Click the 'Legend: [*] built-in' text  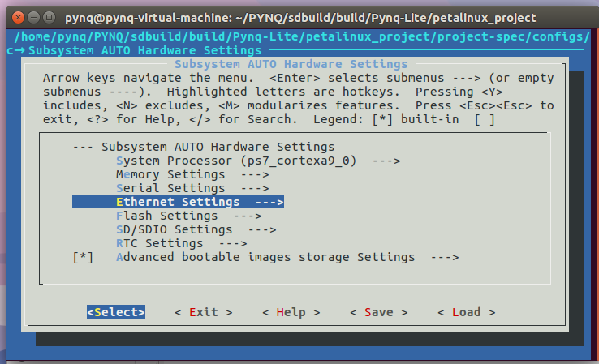click(386, 119)
